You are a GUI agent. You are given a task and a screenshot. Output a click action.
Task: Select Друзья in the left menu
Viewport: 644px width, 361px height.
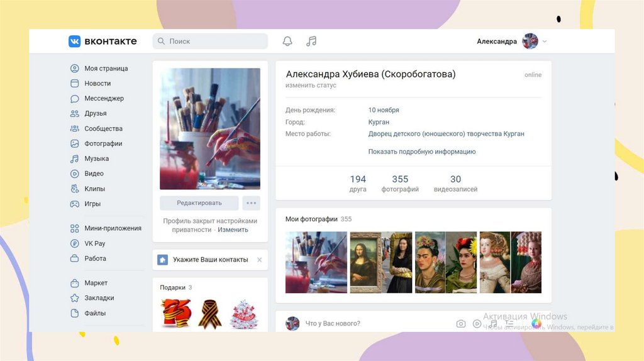click(96, 113)
